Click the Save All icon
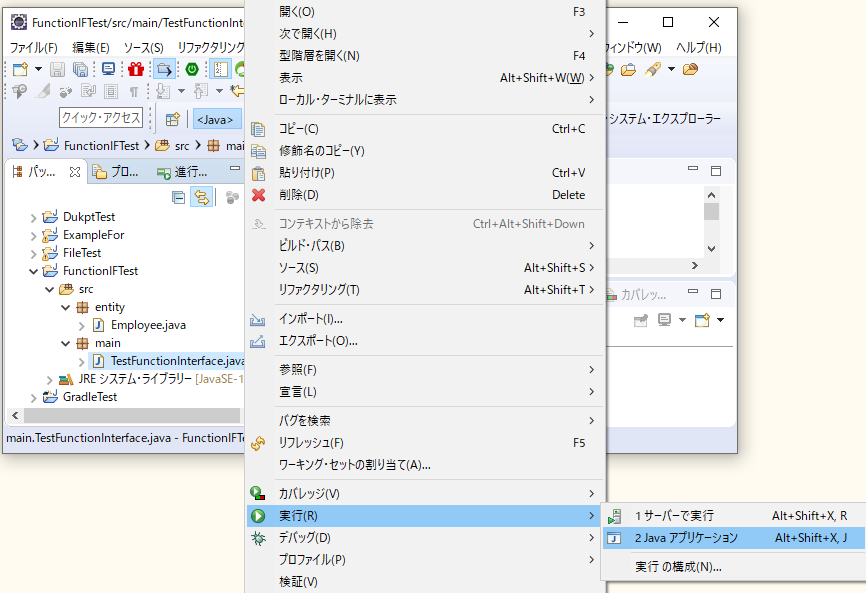Screen dimensions: 866x593 coord(80,70)
